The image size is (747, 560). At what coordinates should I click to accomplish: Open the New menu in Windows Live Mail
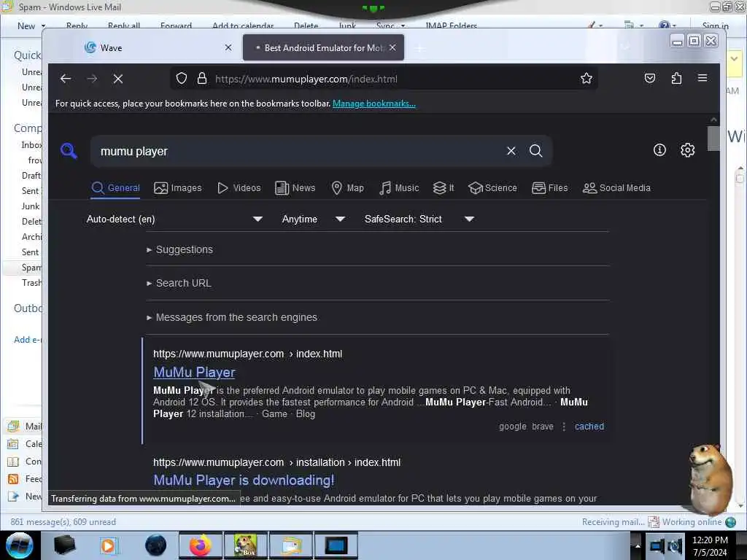click(x=31, y=26)
